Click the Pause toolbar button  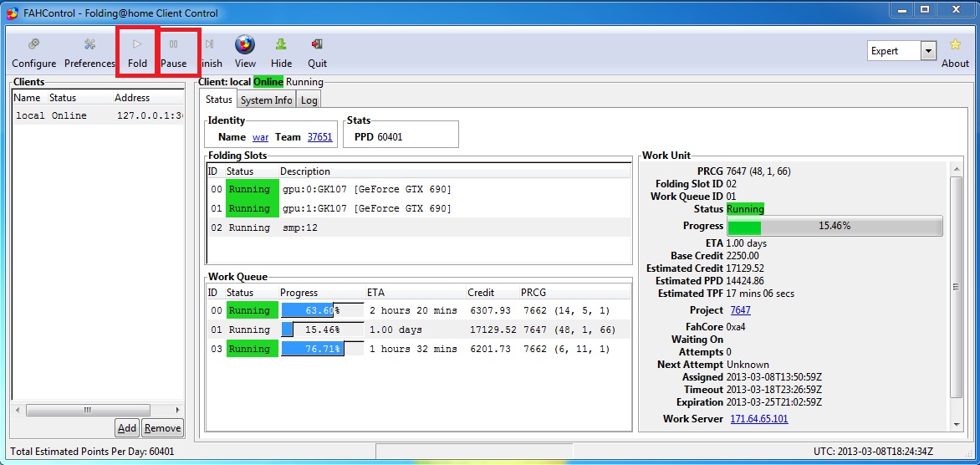174,53
